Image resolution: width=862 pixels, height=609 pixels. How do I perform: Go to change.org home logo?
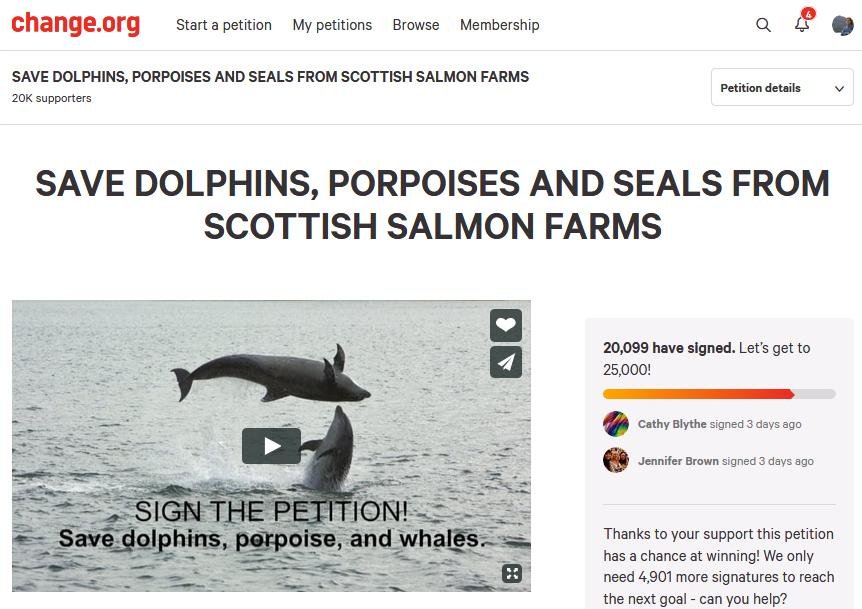tap(76, 24)
